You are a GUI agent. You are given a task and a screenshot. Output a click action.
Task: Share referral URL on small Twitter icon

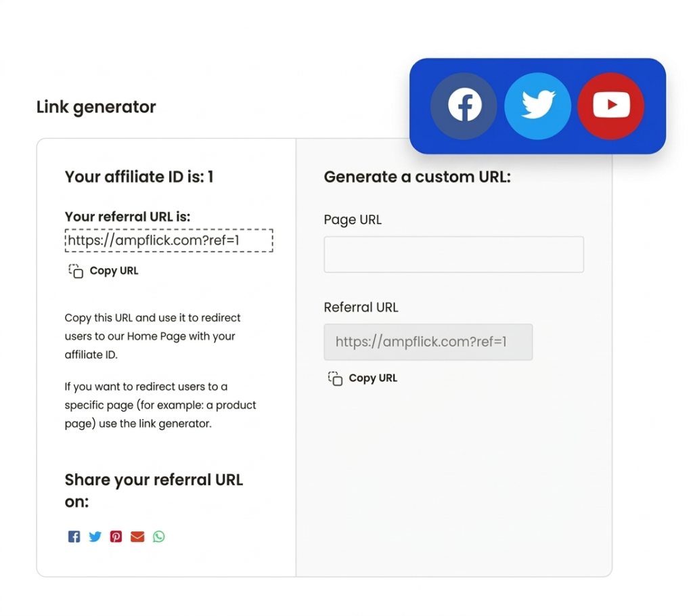(95, 537)
